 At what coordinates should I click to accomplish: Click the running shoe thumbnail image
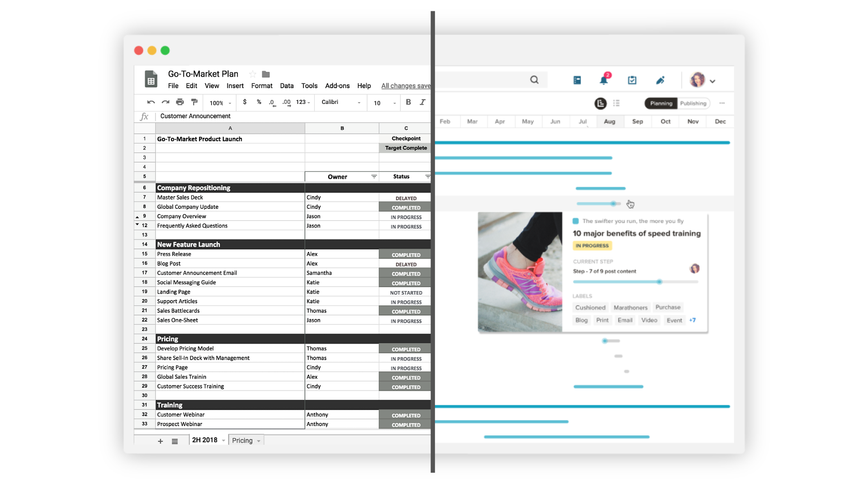coord(520,272)
